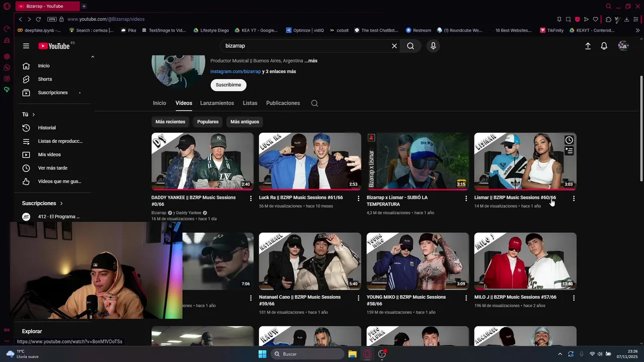644x362 pixels.
Task: Open Luck Ra BZRP Music Sessions title
Action: [301, 198]
